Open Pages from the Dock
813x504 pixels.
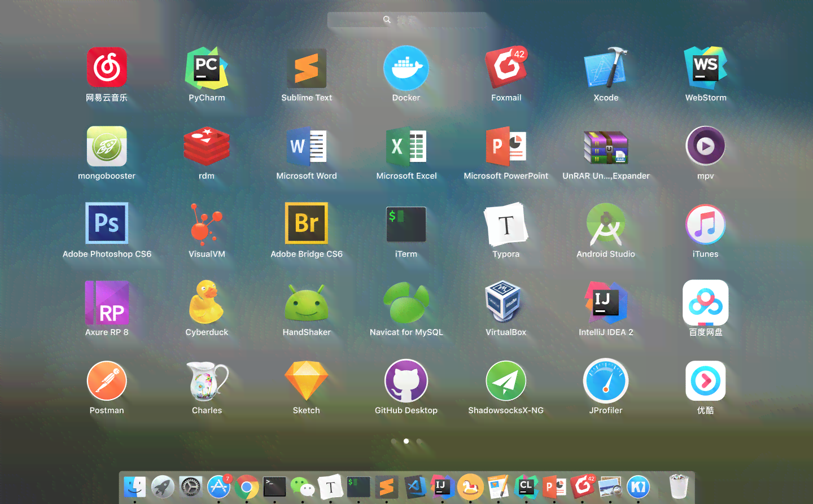498,487
